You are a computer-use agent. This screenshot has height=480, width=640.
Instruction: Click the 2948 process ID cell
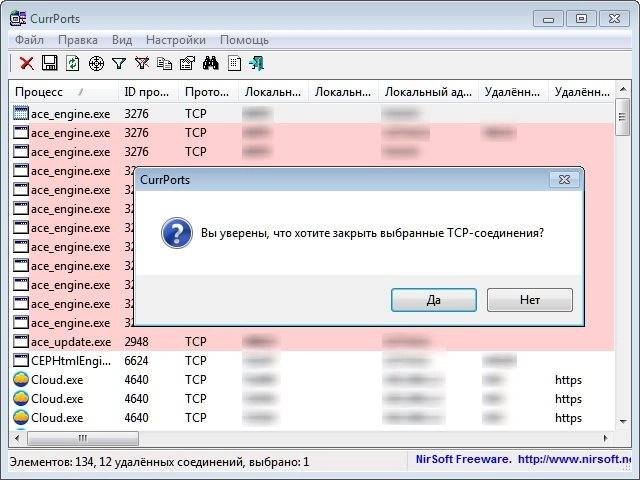[x=136, y=342]
